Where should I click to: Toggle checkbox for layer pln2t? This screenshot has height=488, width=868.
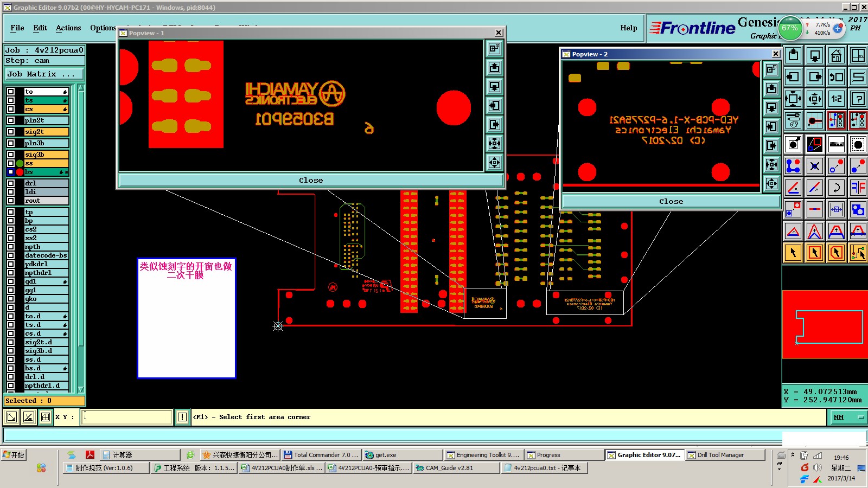pyautogui.click(x=11, y=120)
